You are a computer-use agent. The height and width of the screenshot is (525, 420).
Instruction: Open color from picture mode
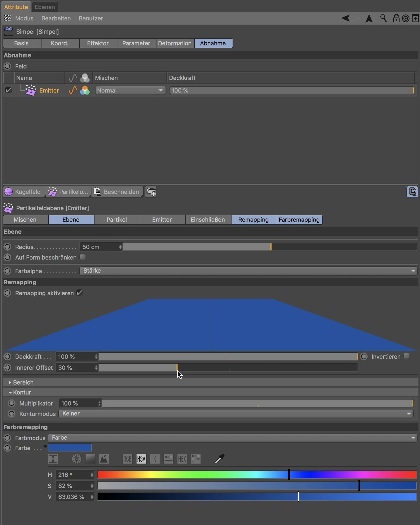click(104, 459)
